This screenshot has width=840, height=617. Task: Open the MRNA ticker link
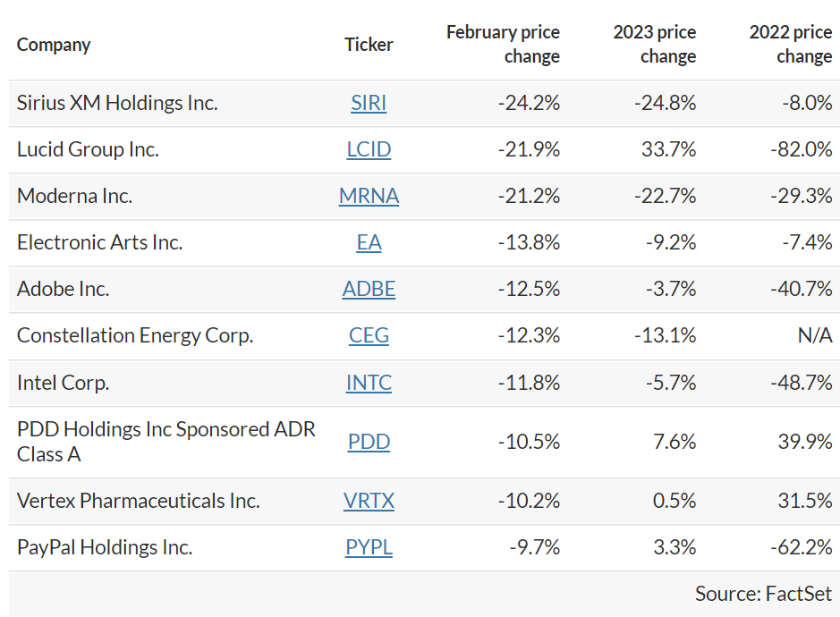(369, 196)
